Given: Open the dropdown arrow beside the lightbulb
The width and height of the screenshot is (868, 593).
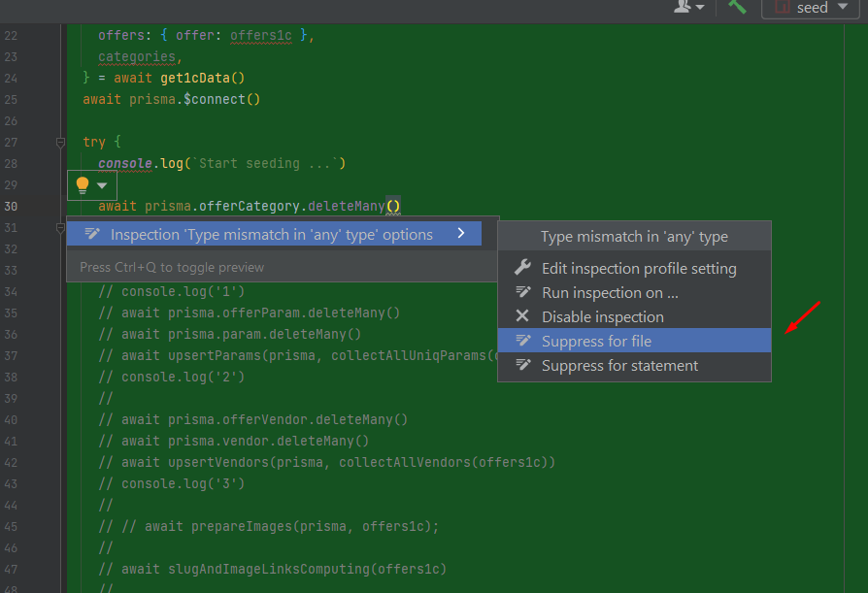Looking at the screenshot, I should tap(102, 186).
